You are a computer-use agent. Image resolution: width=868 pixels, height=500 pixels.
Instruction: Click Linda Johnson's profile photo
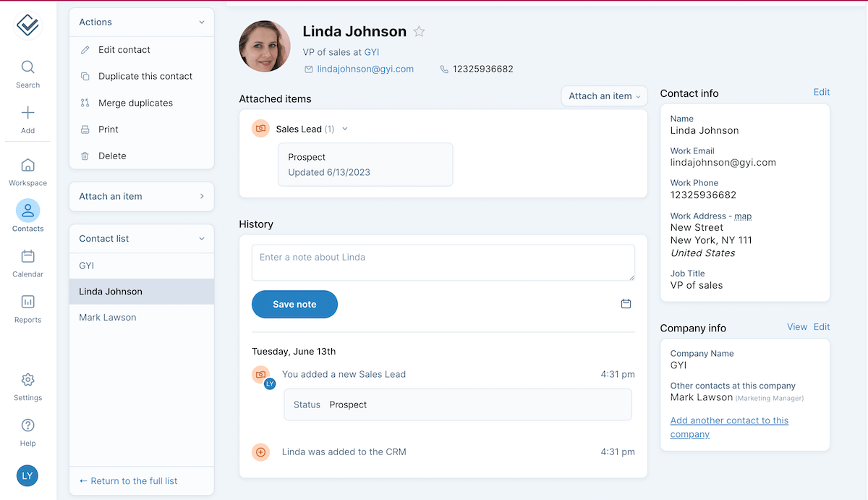click(265, 46)
